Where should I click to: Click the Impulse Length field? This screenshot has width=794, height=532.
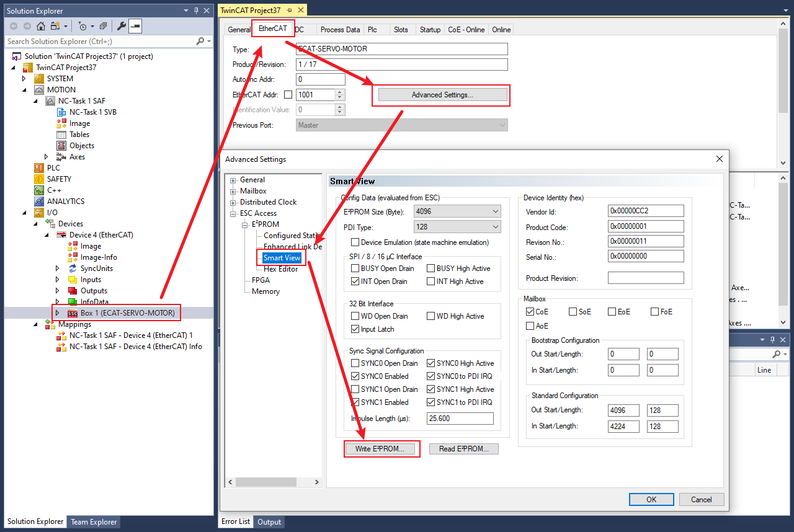click(460, 419)
